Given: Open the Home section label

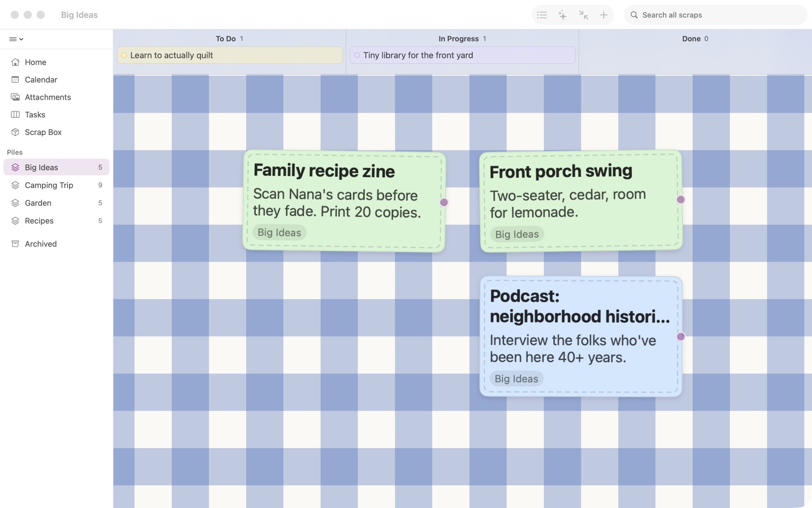Looking at the screenshot, I should point(36,62).
